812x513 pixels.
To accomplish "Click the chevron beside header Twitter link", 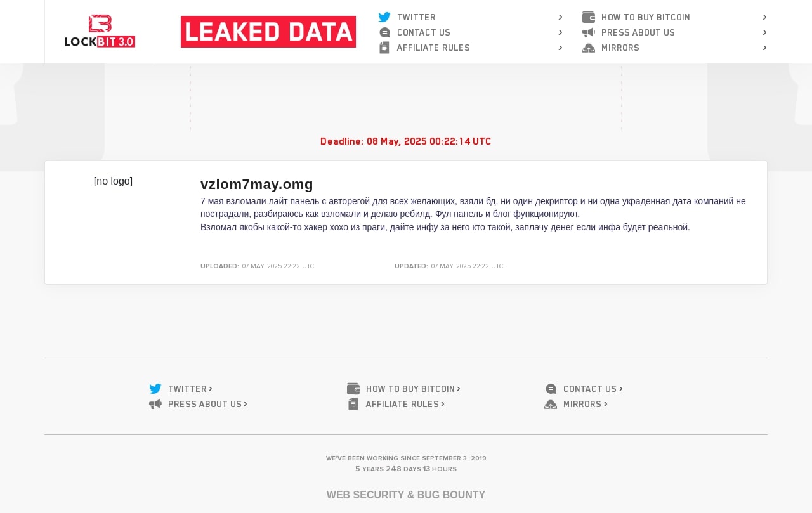I will coord(561,17).
